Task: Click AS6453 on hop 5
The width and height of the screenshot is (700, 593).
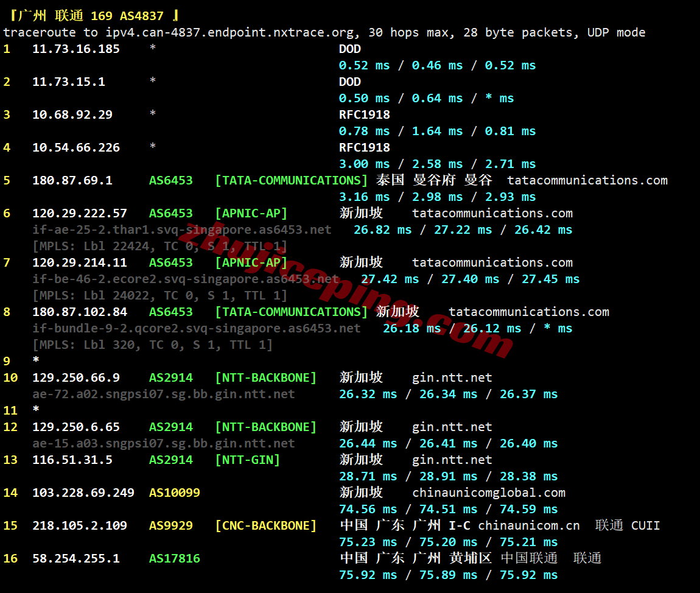Action: [x=171, y=180]
